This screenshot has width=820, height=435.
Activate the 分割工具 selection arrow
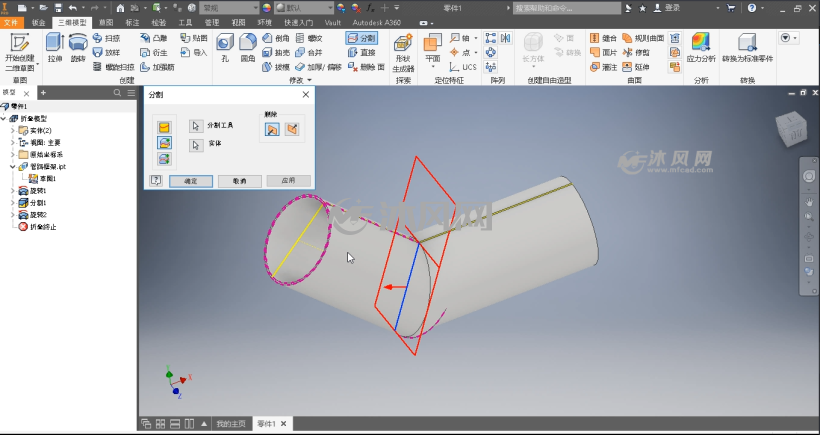pos(196,126)
